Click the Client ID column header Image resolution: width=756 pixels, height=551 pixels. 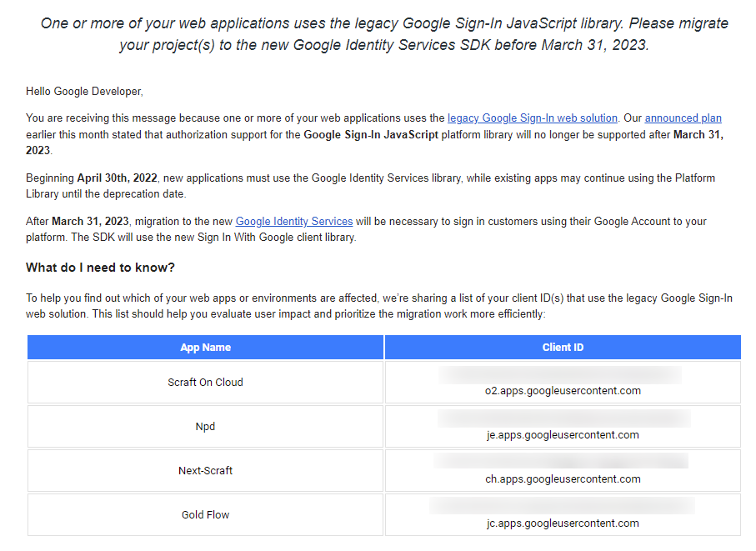click(x=563, y=348)
